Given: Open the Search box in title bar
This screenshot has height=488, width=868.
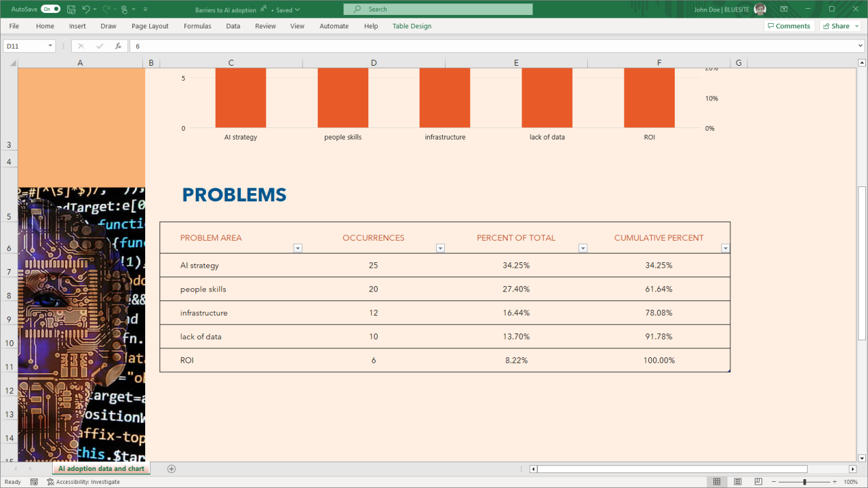Looking at the screenshot, I should coord(437,9).
